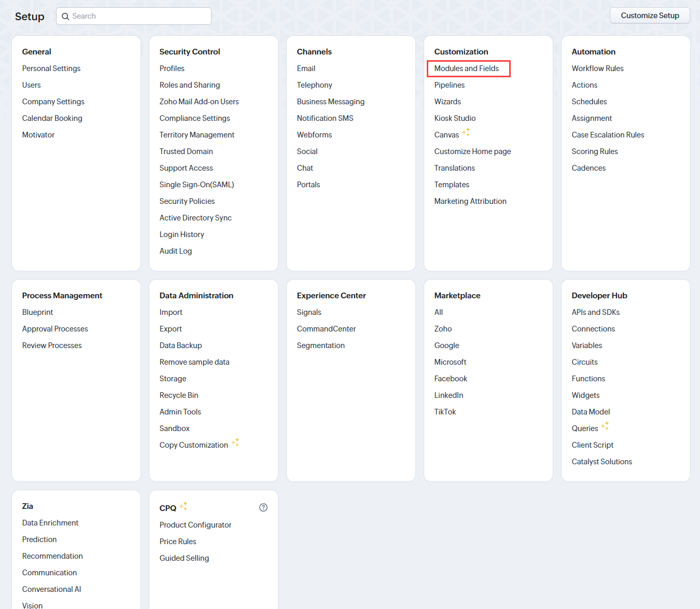Open Functions in Developer Hub

pos(589,379)
